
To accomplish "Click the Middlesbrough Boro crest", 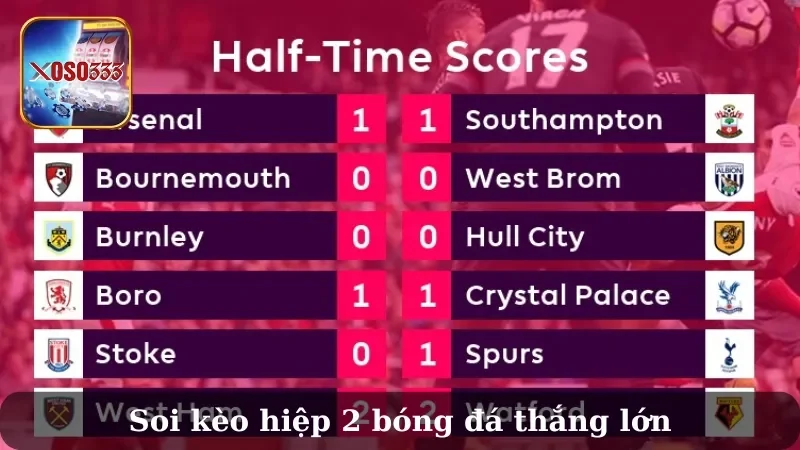I will pyautogui.click(x=59, y=295).
